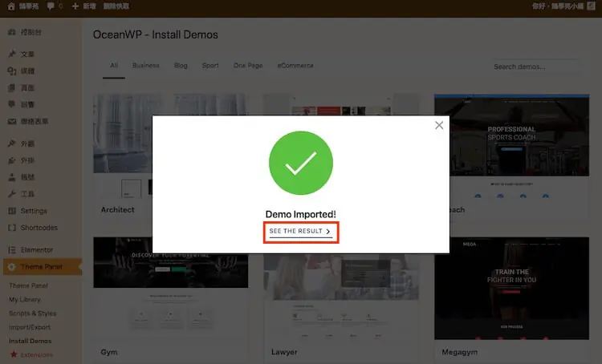Switch to the Blog demos tab
Image resolution: width=602 pixels, height=364 pixels.
pos(181,66)
